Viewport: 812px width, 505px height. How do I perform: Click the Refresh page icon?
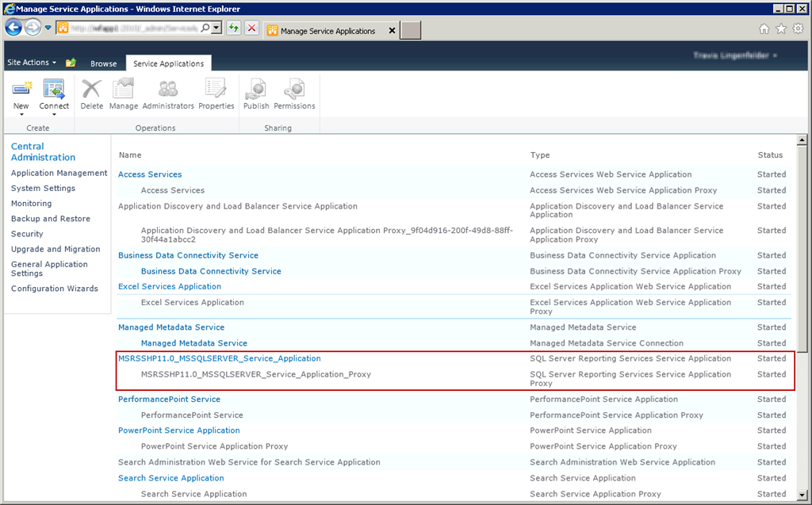[x=234, y=28]
